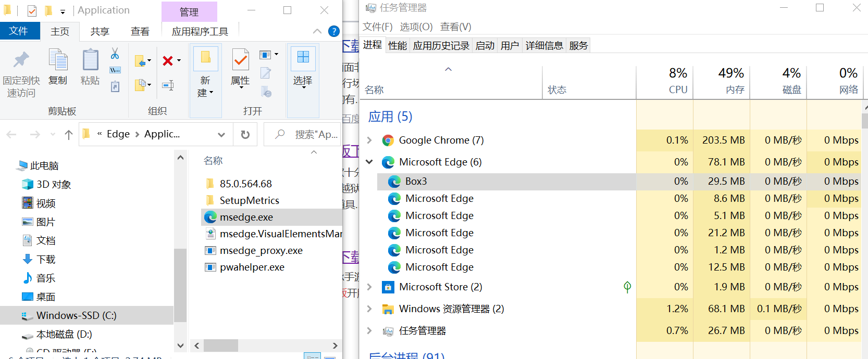Viewport: 868px width, 359px height.
Task: Click the Microsoft Store efficiency leaf icon
Action: [x=627, y=287]
